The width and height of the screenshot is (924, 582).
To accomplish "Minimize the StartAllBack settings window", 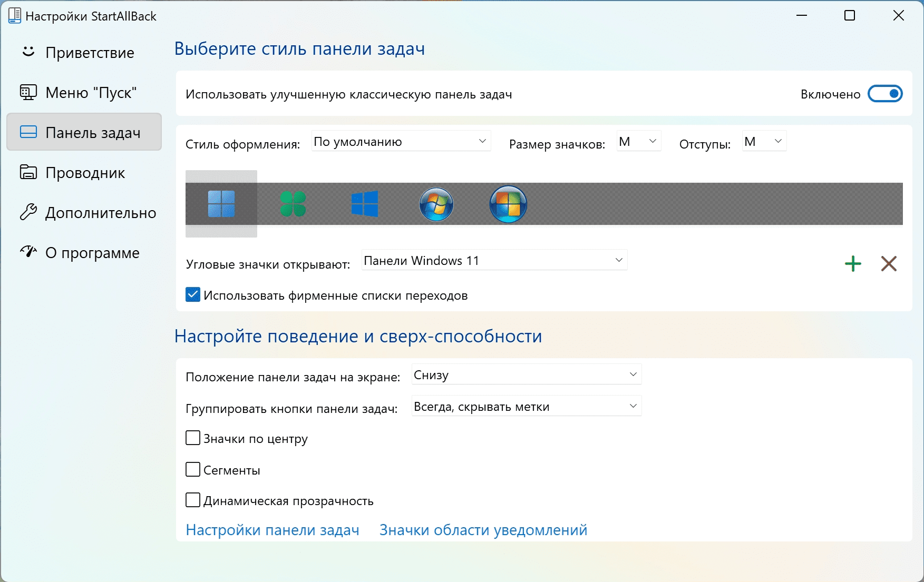I will pos(802,16).
